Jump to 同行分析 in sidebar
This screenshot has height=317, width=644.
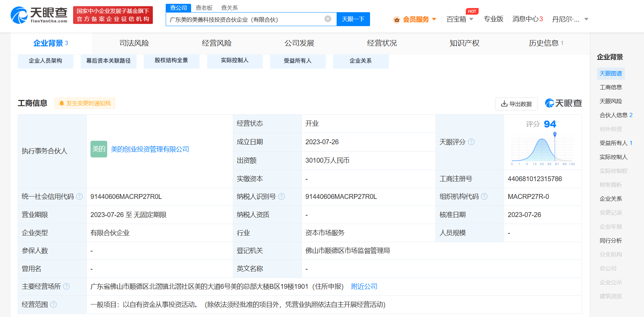click(x=611, y=241)
